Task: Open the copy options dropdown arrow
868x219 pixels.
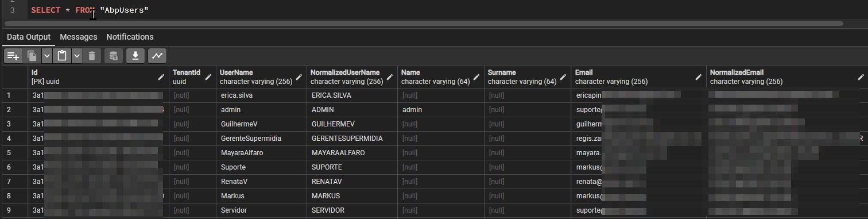Action: pyautogui.click(x=47, y=56)
